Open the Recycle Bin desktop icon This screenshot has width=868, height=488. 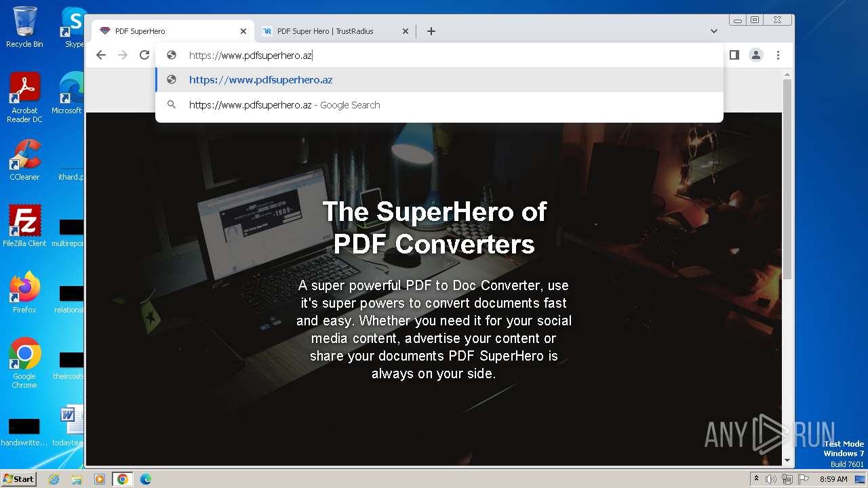pyautogui.click(x=24, y=27)
